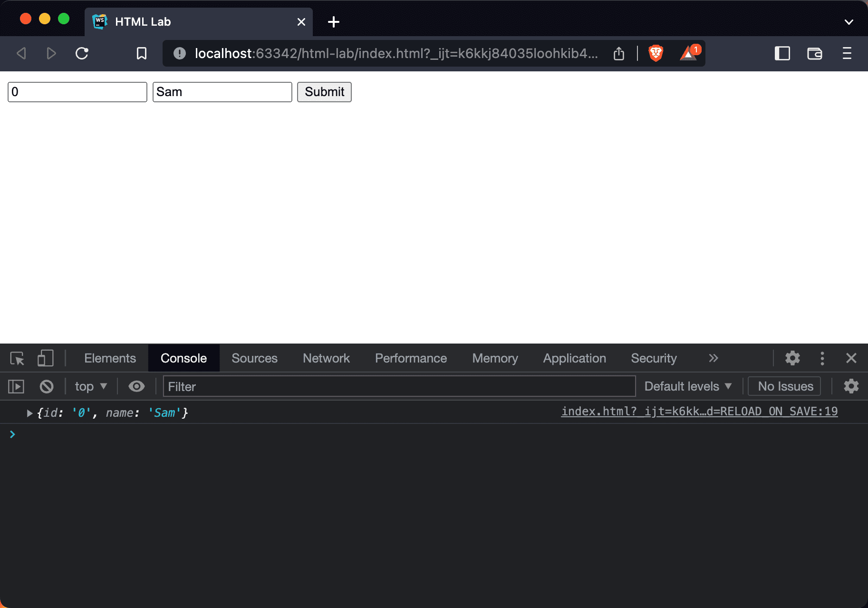Click the Brave wallet icon
This screenshot has height=608, width=868.
point(814,53)
